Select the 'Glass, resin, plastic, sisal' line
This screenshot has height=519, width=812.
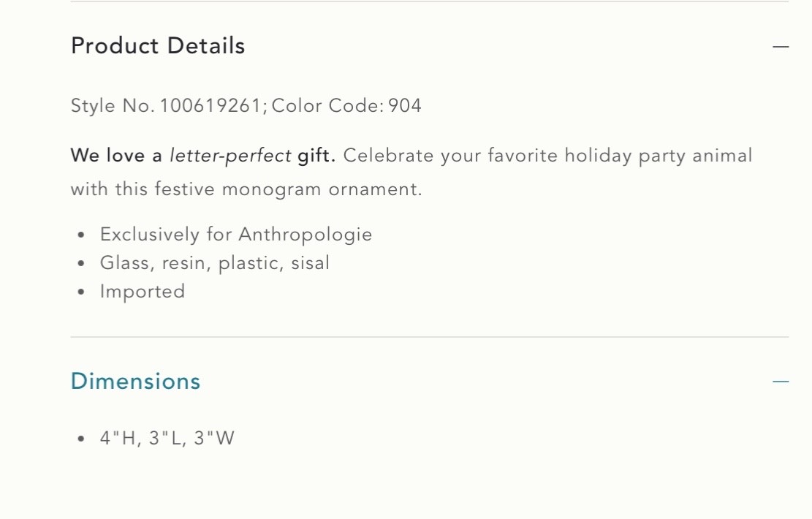point(215,263)
